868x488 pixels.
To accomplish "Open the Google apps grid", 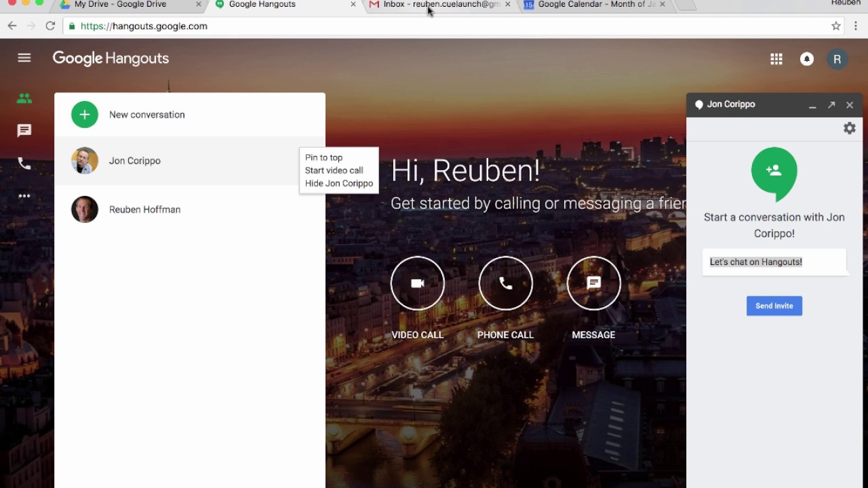I will (776, 59).
